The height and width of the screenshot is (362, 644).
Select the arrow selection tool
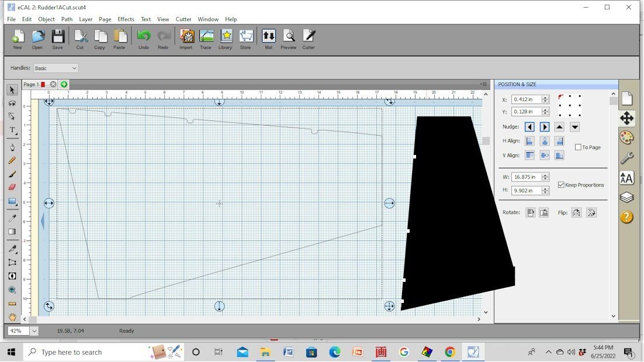pyautogui.click(x=12, y=90)
